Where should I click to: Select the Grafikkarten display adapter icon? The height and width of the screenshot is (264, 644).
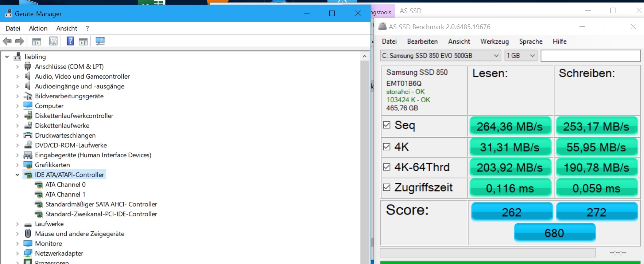coord(28,165)
